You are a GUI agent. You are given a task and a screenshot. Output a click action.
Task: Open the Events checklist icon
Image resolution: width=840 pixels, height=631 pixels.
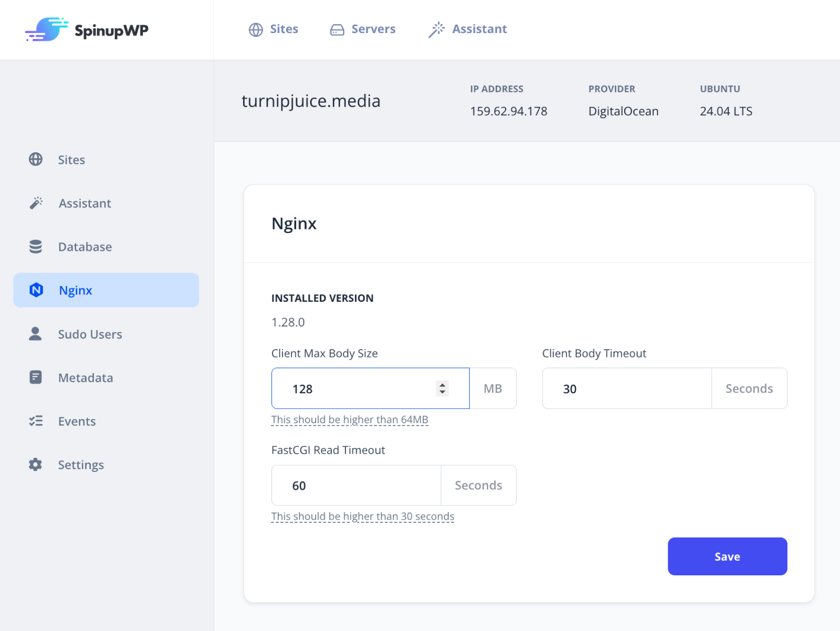tap(35, 421)
